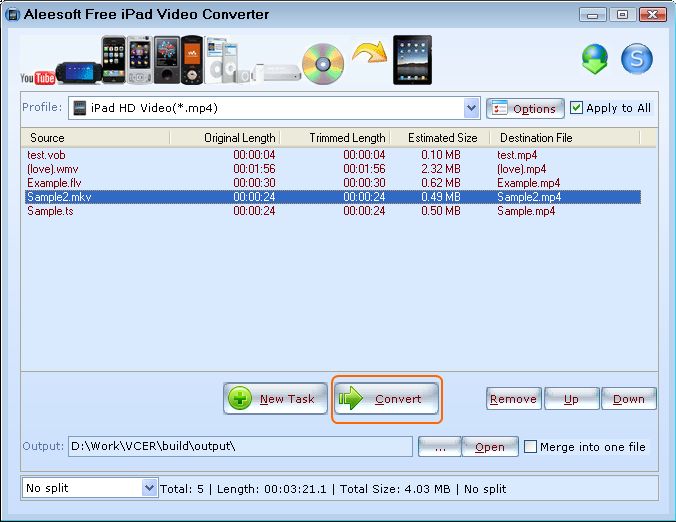
Task: Click the PSP device image
Action: [79, 72]
